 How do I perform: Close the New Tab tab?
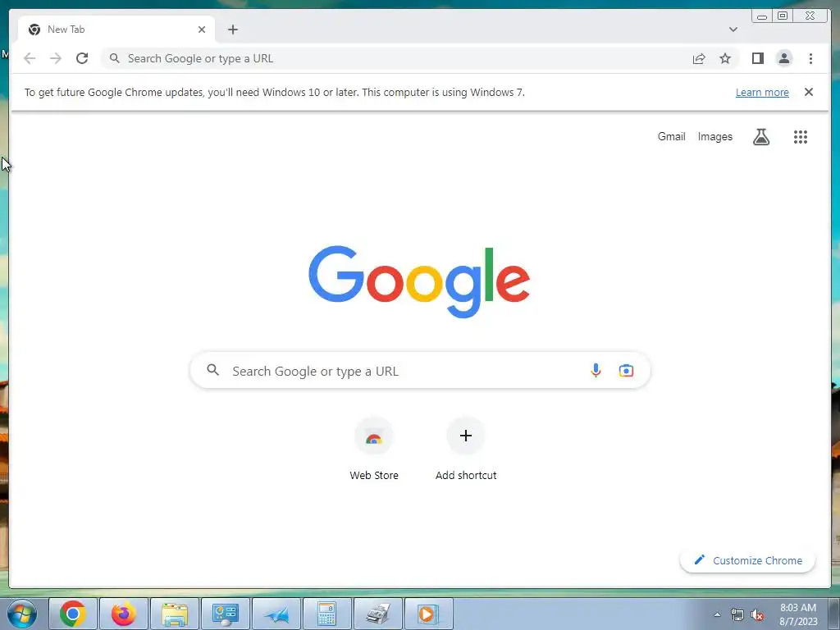pyautogui.click(x=202, y=30)
